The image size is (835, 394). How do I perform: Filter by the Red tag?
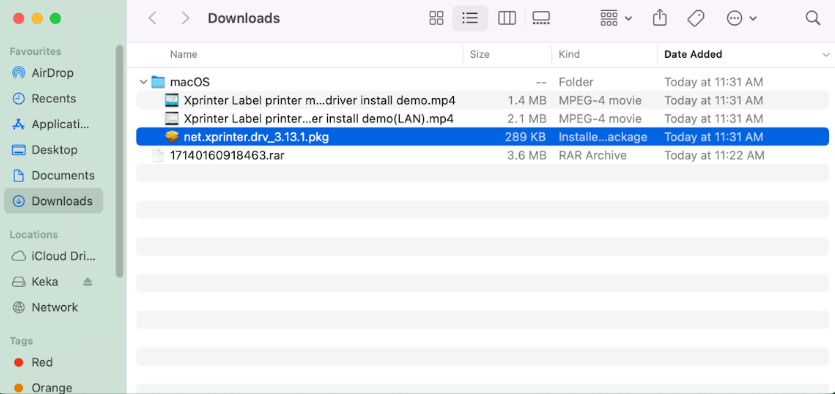(x=42, y=362)
